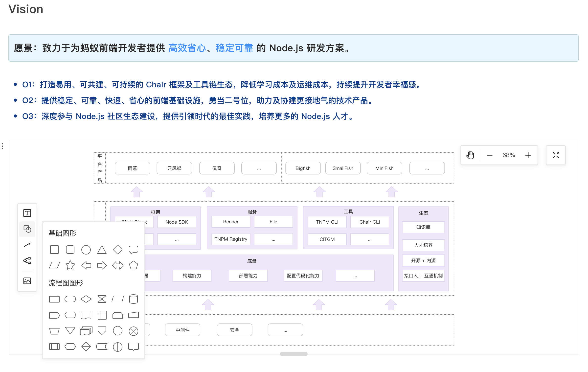Choose the mind map branch tool

point(27,260)
